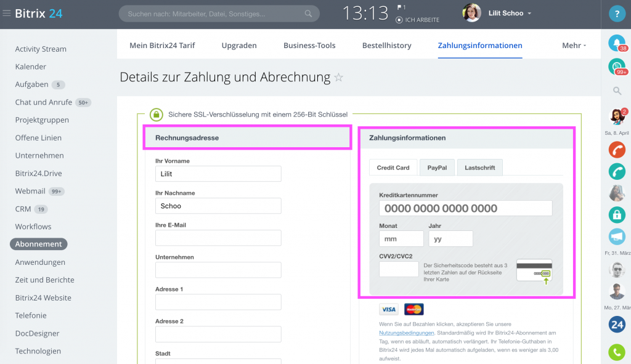Click the Bitrix 24 logo
The height and width of the screenshot is (364, 631).
(x=39, y=14)
